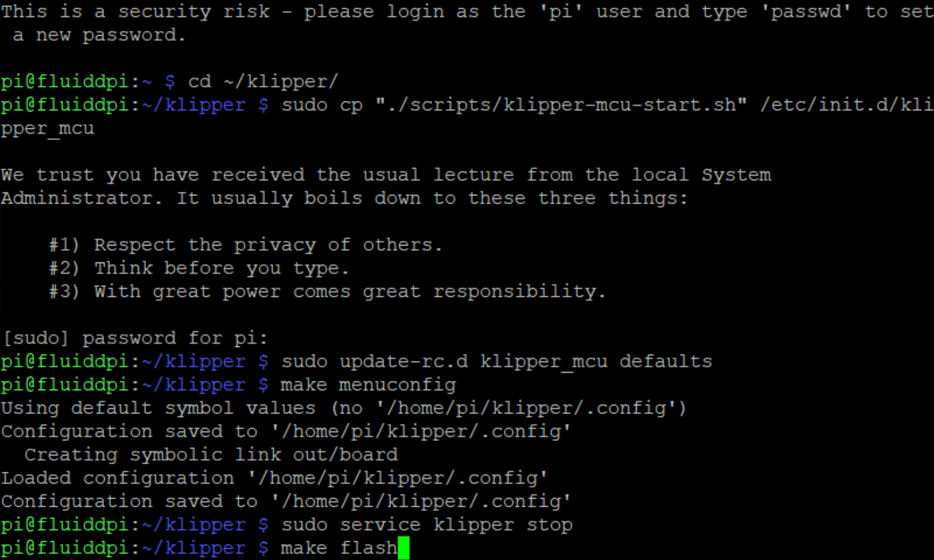Click the "Loaded configuration" output line
934x560 pixels.
pos(274,478)
